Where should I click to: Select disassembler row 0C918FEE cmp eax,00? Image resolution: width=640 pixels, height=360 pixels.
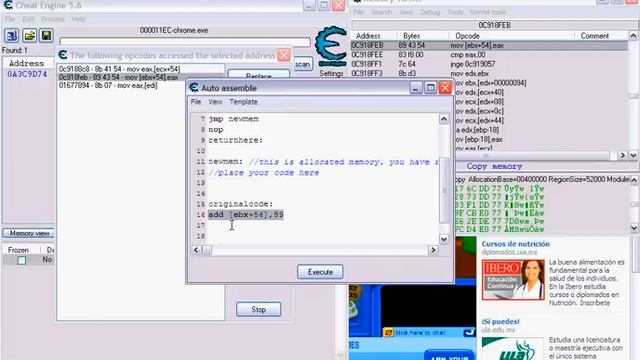(x=489, y=55)
